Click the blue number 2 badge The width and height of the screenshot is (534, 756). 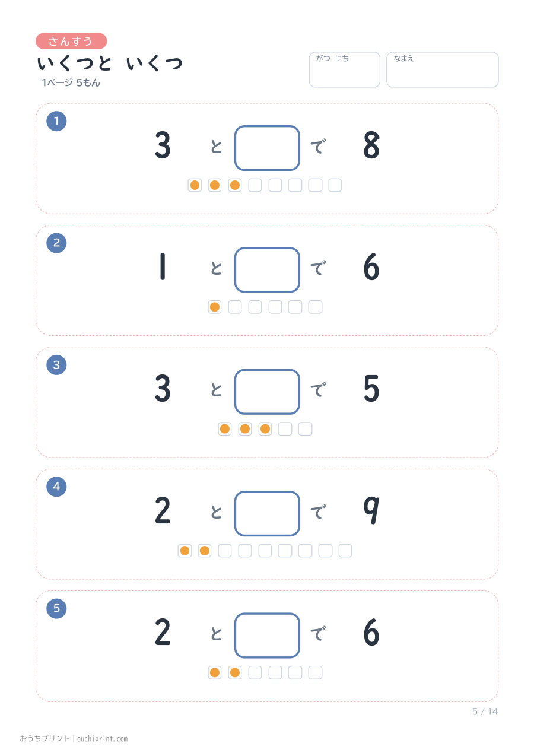pyautogui.click(x=56, y=243)
